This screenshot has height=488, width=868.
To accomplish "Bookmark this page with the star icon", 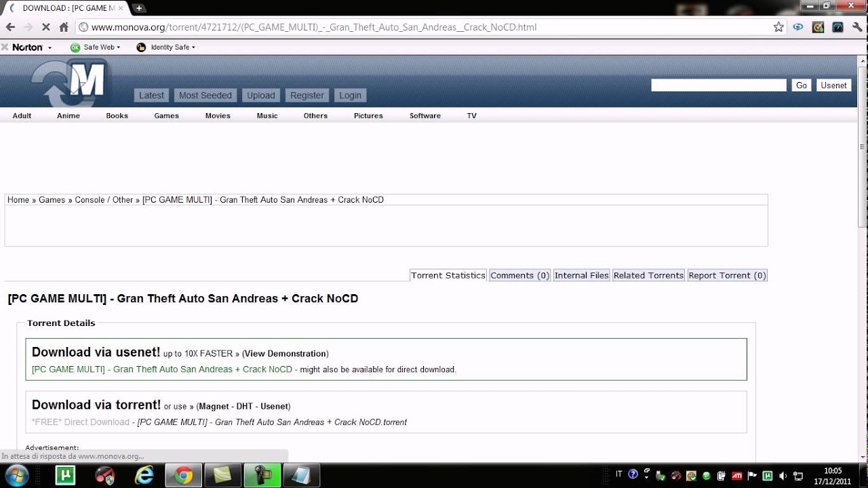I will [x=778, y=27].
